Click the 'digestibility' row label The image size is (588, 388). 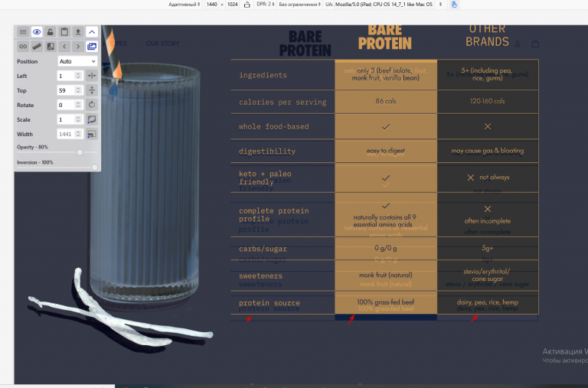[267, 152]
